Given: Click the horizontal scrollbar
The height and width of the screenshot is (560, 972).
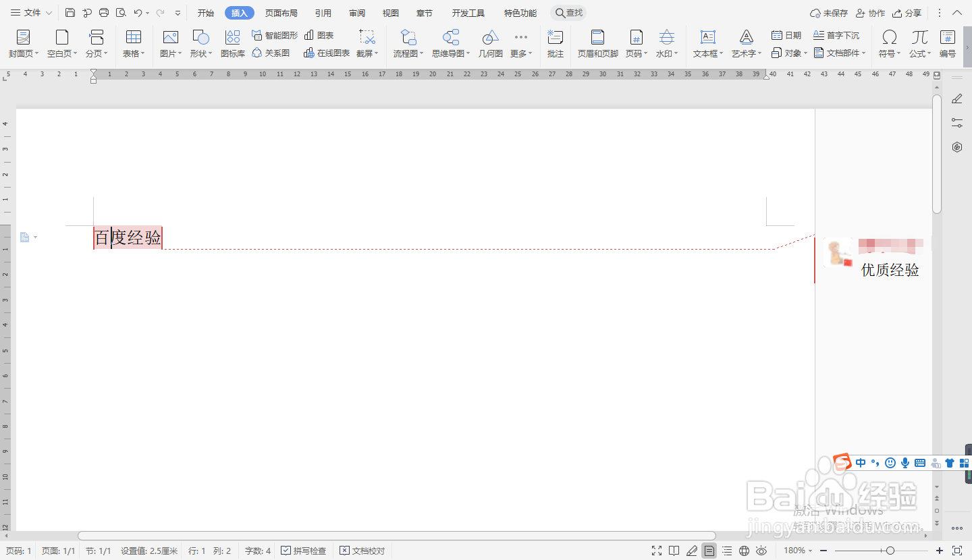Looking at the screenshot, I should (397, 536).
